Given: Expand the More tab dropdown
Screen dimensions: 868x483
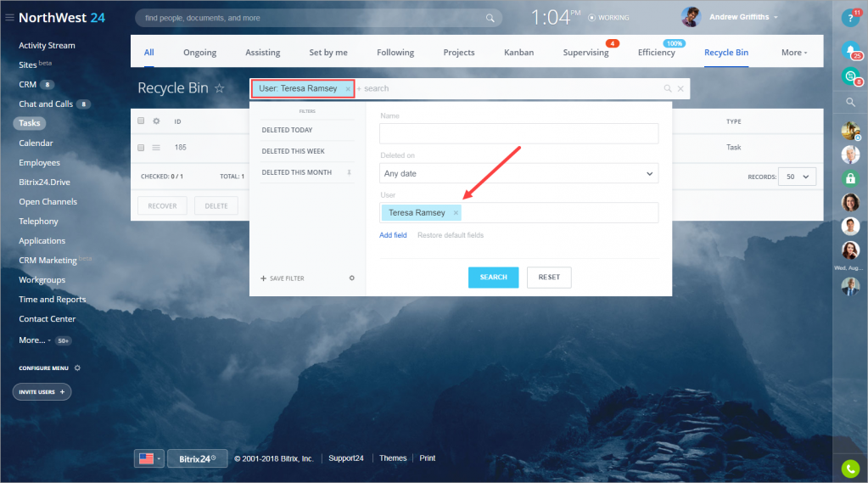Looking at the screenshot, I should pyautogui.click(x=794, y=53).
